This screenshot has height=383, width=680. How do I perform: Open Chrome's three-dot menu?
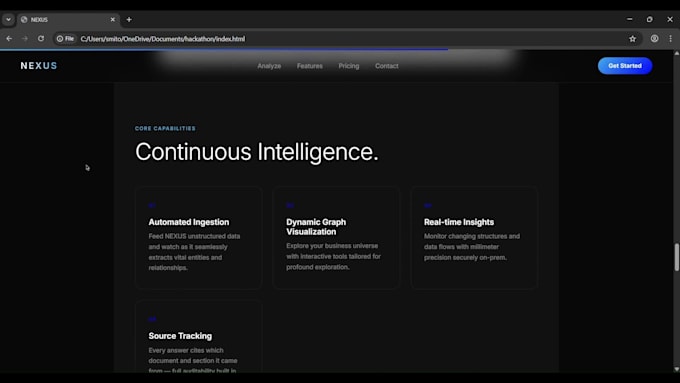pos(670,39)
